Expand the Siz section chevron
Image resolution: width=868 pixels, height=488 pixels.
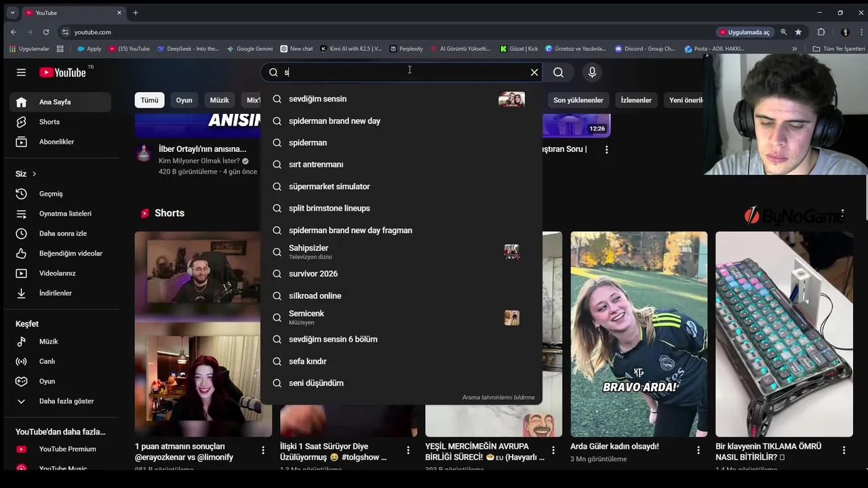point(34,174)
